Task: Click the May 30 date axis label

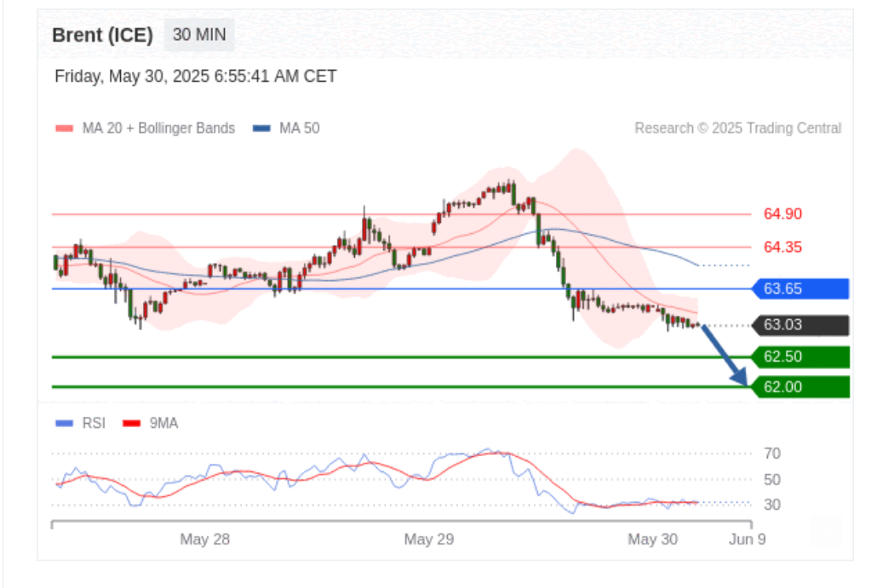Action: pos(653,539)
